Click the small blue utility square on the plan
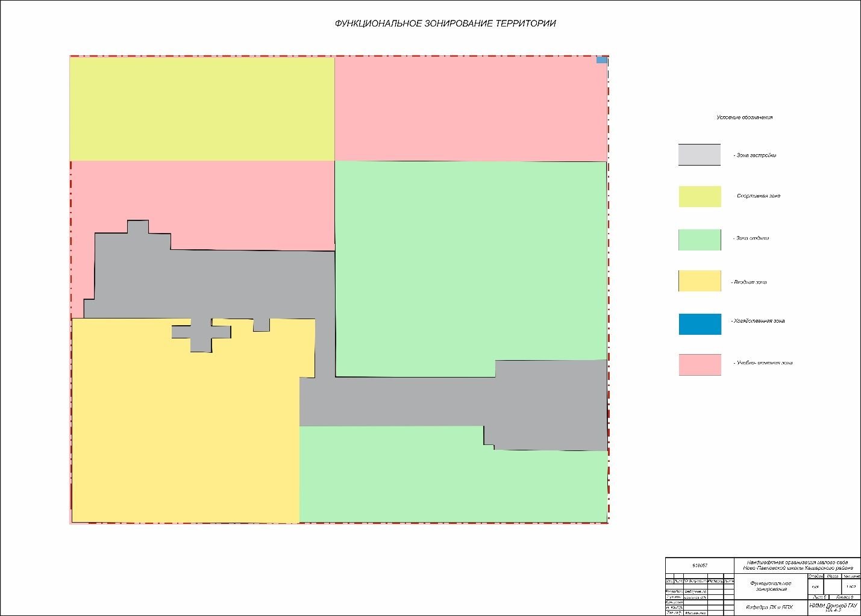861x616 pixels. [x=601, y=60]
